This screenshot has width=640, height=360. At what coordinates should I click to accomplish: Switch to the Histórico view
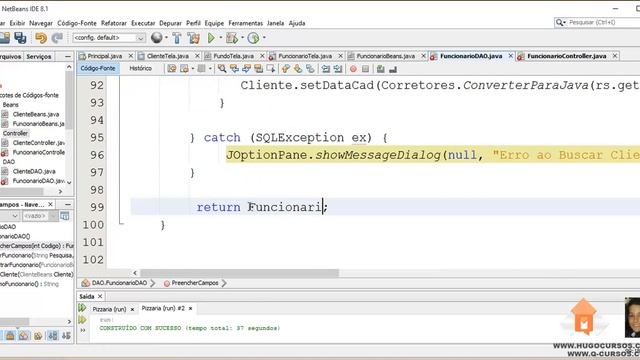click(140, 69)
